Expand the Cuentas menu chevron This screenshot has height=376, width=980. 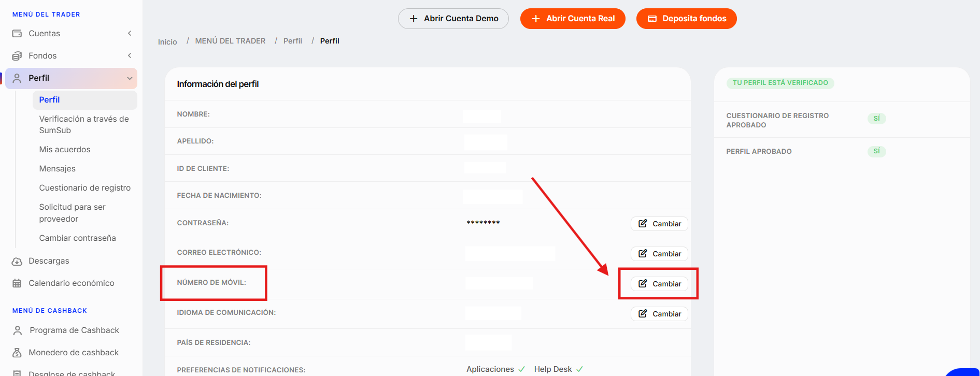tap(130, 34)
